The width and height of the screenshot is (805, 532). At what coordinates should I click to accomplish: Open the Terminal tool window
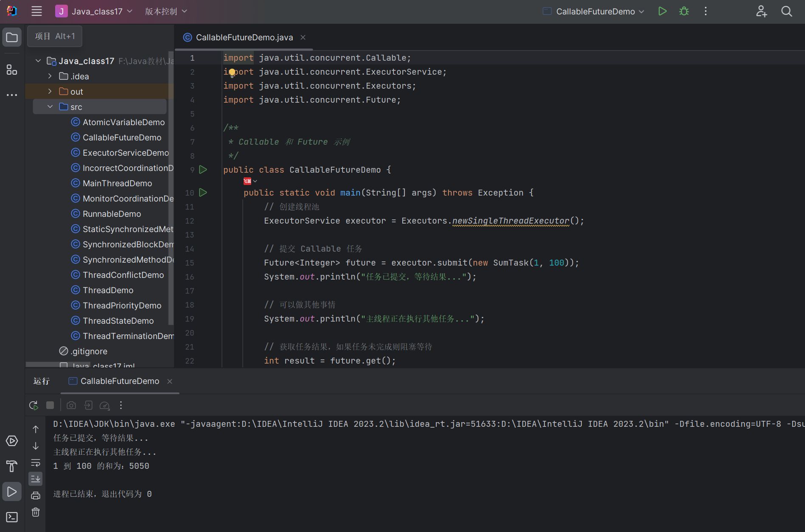click(x=12, y=517)
